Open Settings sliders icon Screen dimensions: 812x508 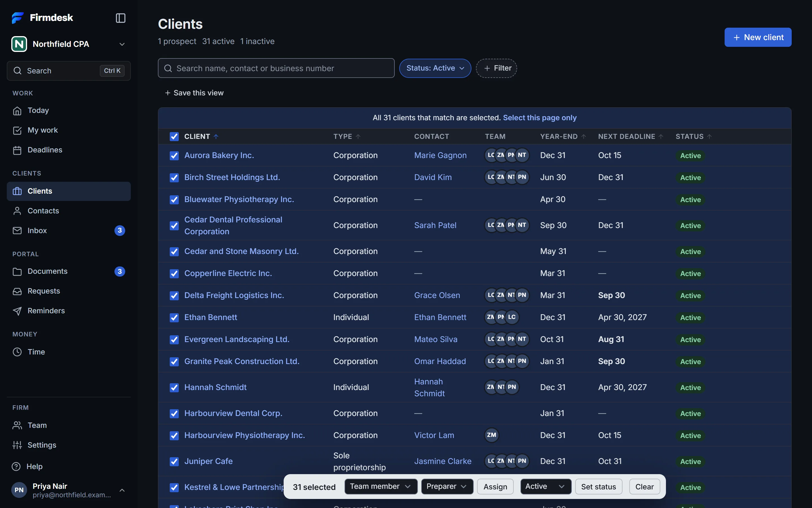point(17,445)
